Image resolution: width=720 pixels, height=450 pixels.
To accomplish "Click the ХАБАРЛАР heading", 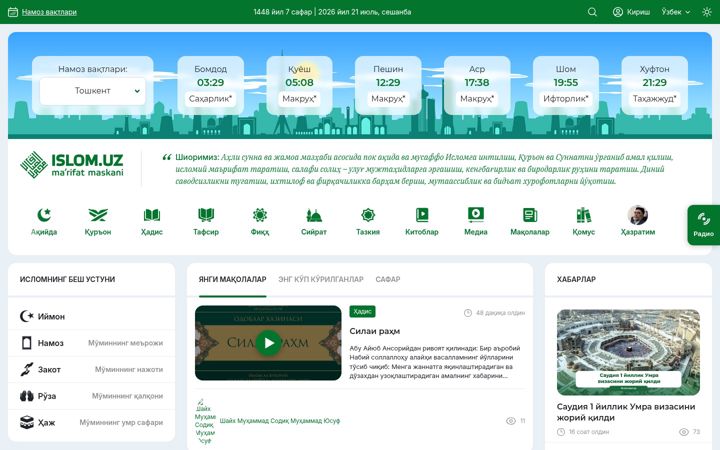I will click(x=576, y=279).
